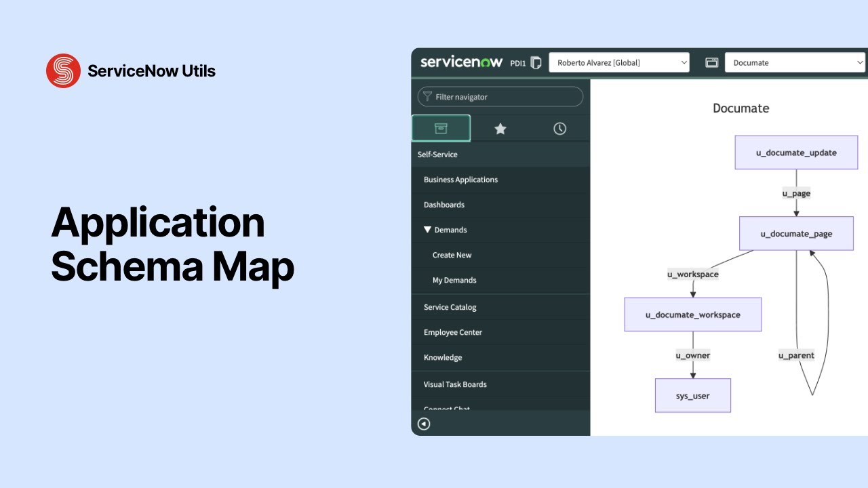Viewport: 868px width, 488px height.
Task: Open the Employee Center module
Action: (500, 332)
